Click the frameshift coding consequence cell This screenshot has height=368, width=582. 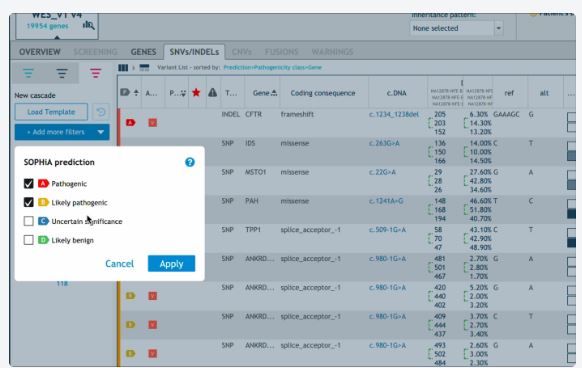point(297,114)
